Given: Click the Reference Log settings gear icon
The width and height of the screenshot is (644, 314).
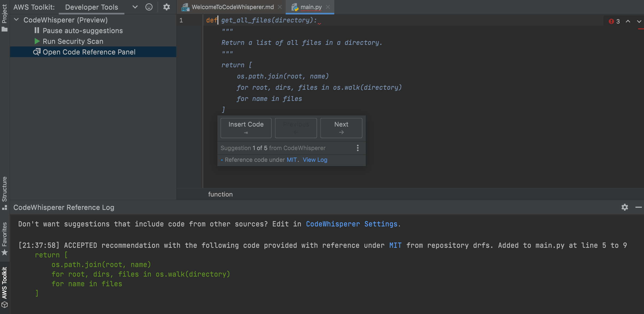Looking at the screenshot, I should 625,207.
